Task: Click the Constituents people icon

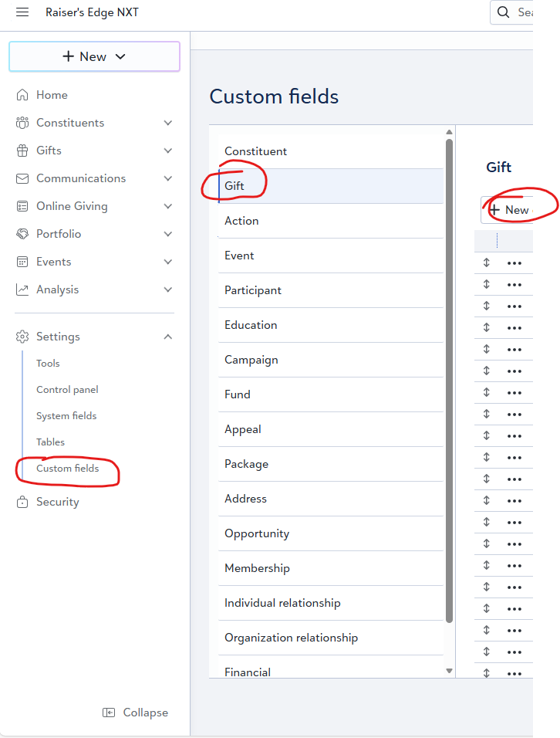Action: click(x=22, y=123)
